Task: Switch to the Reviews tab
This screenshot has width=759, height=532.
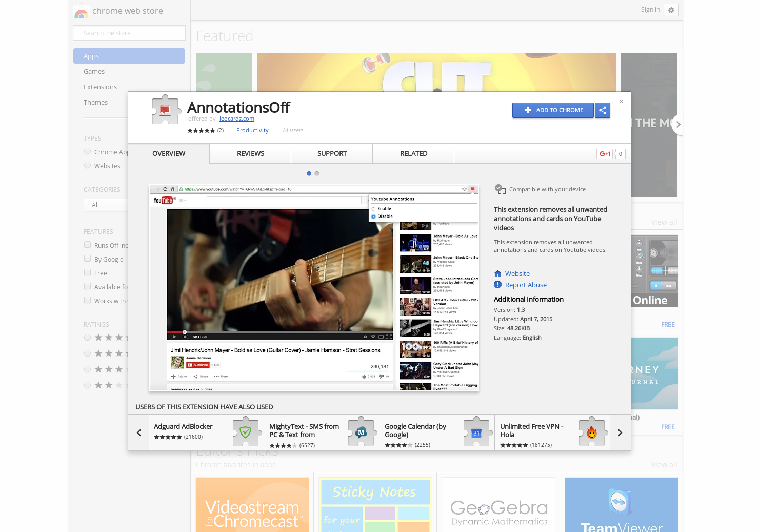Action: point(250,153)
